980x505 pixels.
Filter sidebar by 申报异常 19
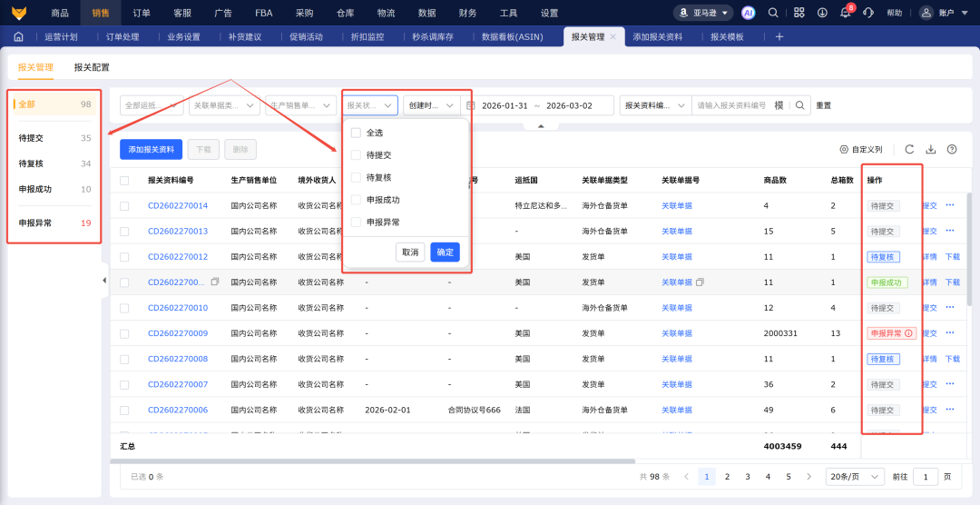coord(54,223)
